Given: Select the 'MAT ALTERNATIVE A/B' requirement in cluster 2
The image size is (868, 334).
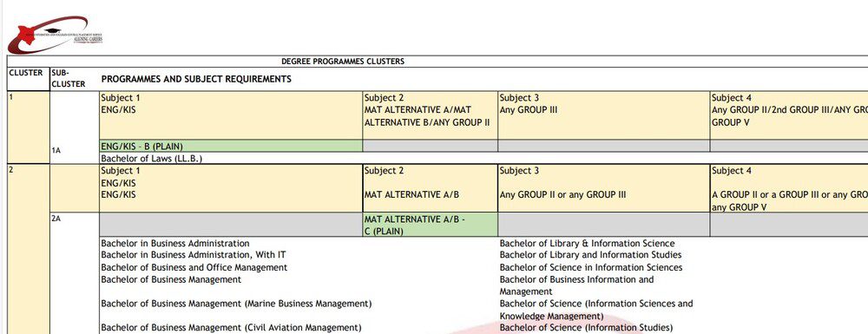Looking at the screenshot, I should 411,194.
